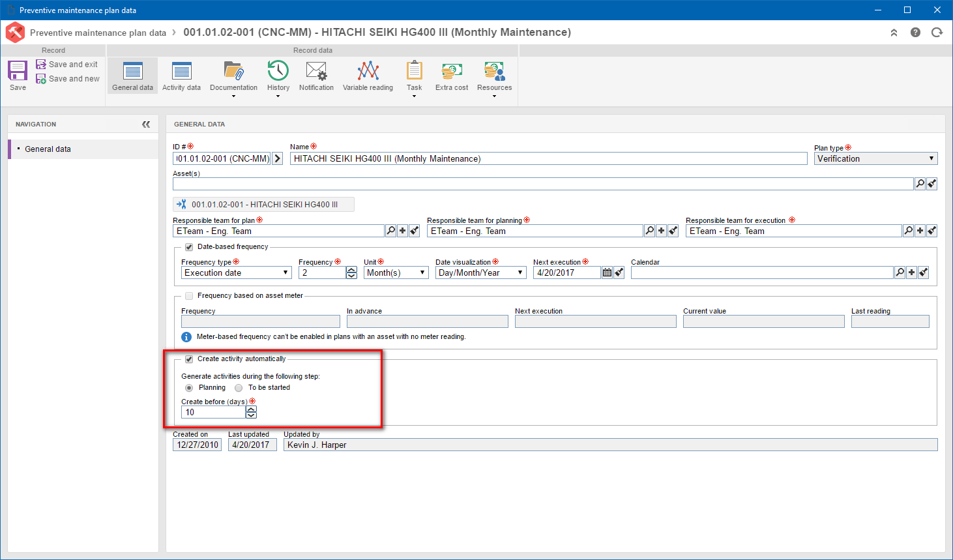The width and height of the screenshot is (953, 560).
Task: Open the Plan type dropdown
Action: pyautogui.click(x=875, y=158)
